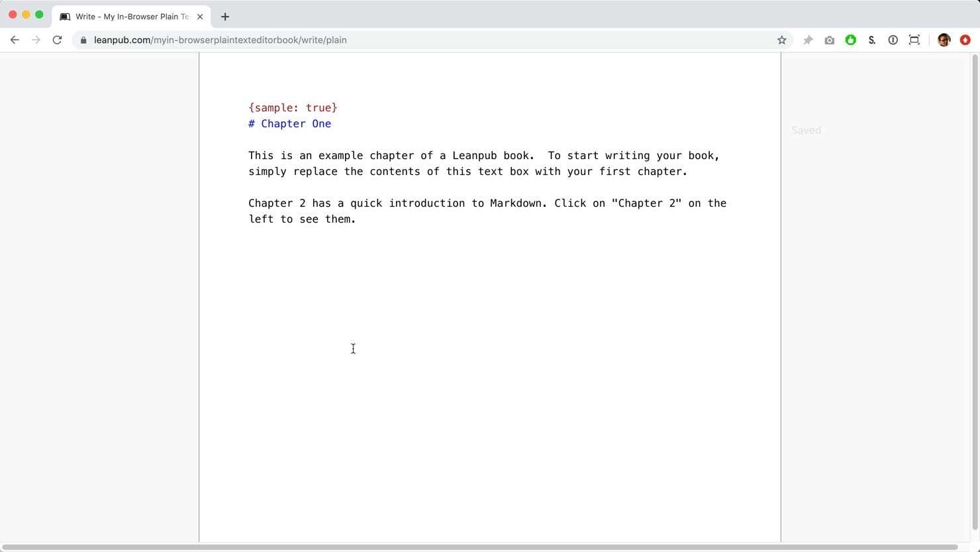This screenshot has height=552, width=980.
Task: Click the vertical scrollbar on the right
Action: coord(975,292)
